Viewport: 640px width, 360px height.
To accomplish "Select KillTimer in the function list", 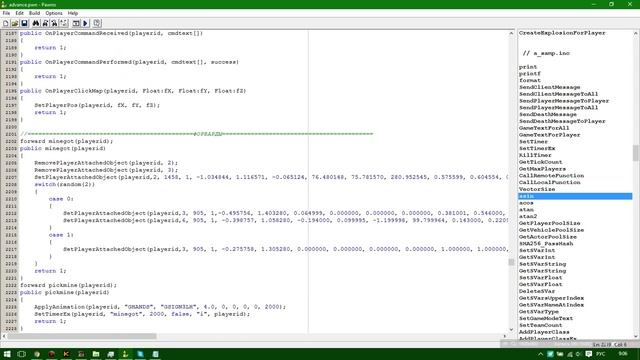I will tap(535, 156).
